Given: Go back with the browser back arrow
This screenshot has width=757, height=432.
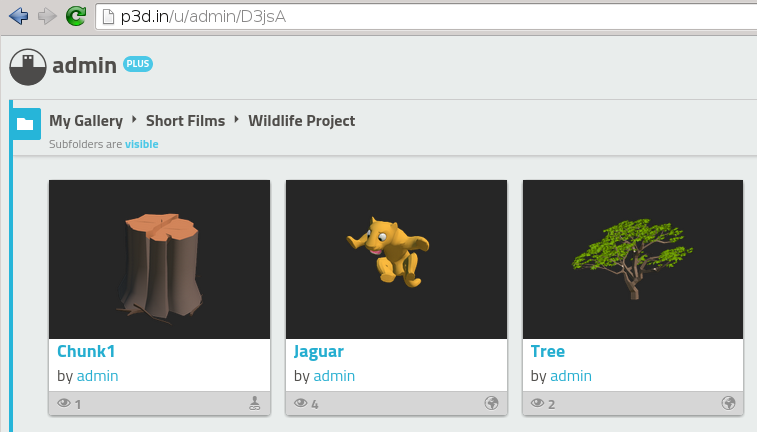Looking at the screenshot, I should pos(19,16).
